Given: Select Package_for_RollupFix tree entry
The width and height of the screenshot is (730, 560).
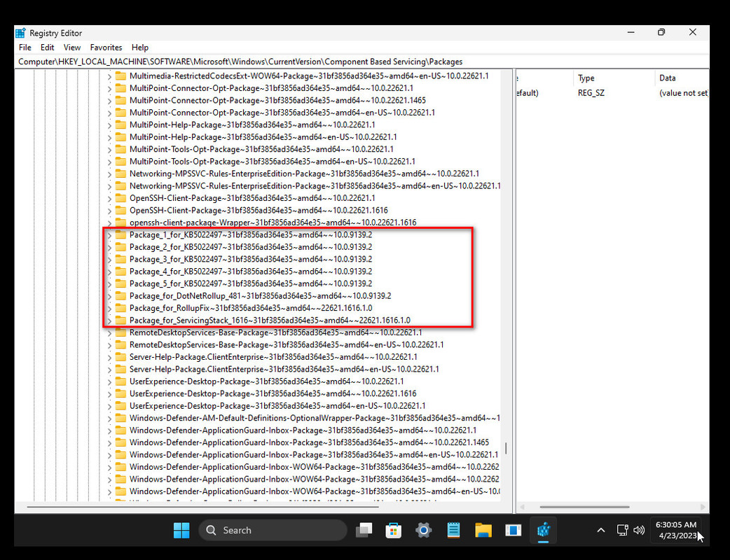Looking at the screenshot, I should point(251,308).
